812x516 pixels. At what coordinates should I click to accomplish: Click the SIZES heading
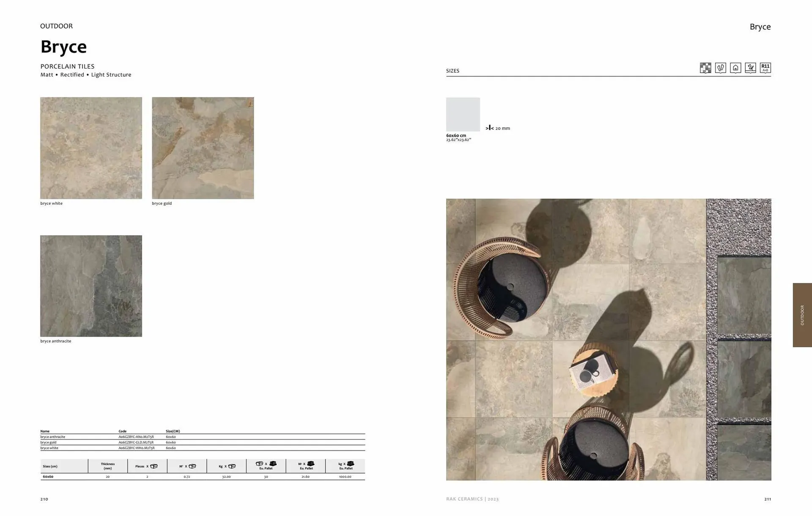tap(453, 71)
